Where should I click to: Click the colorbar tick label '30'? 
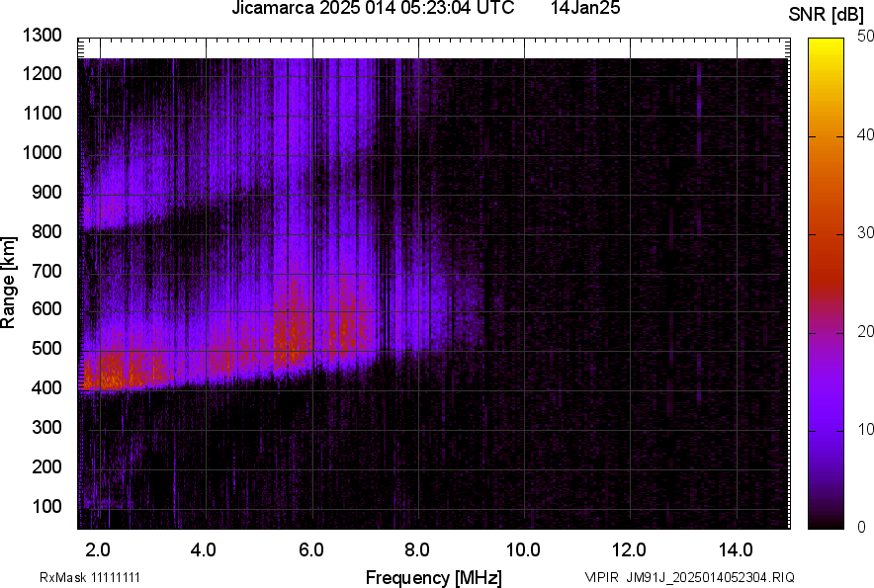pyautogui.click(x=866, y=233)
